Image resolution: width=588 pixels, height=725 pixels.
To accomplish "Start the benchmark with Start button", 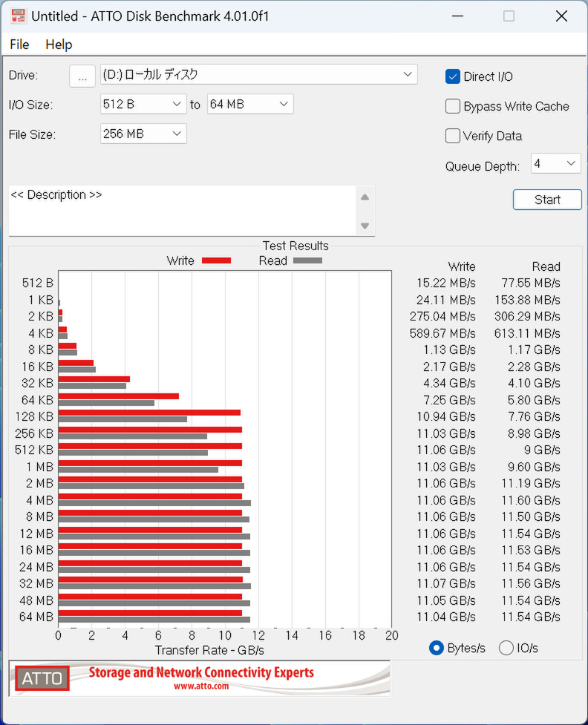I will tap(547, 200).
